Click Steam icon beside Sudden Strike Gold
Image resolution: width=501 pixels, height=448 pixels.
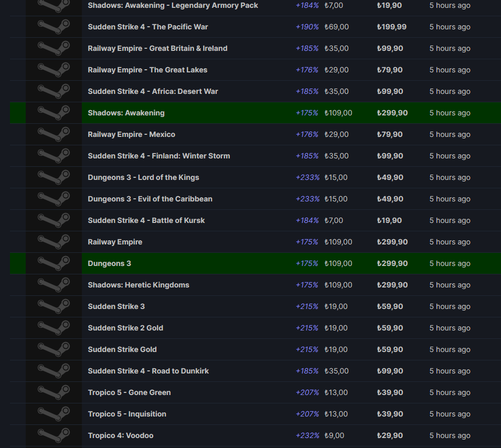[54, 349]
